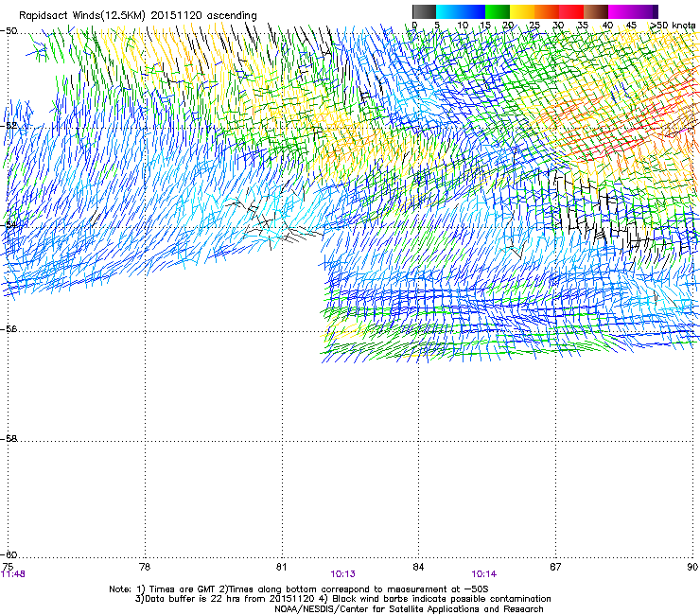Click the purple 11:48 time stamp
This screenshot has width=700, height=615.
point(13,574)
